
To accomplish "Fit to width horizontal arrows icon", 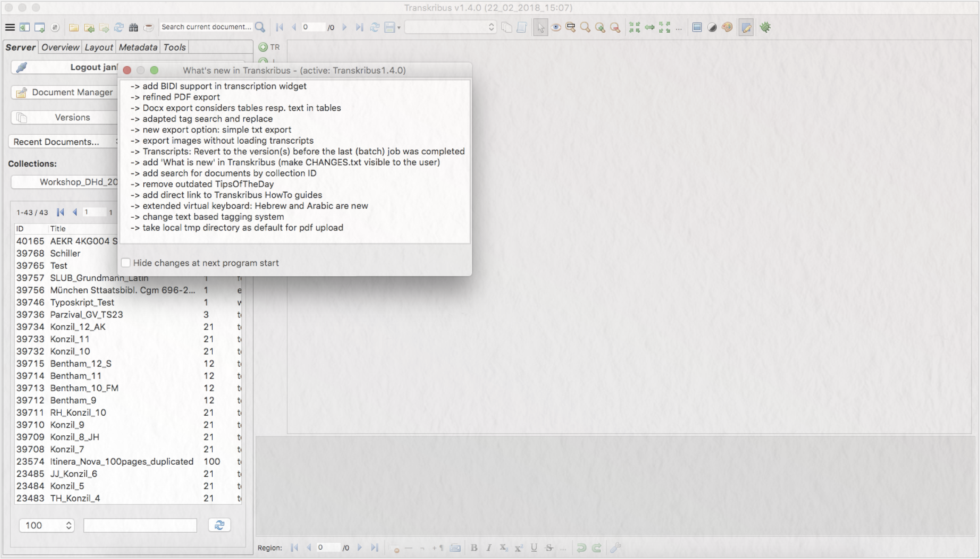I will (x=650, y=27).
